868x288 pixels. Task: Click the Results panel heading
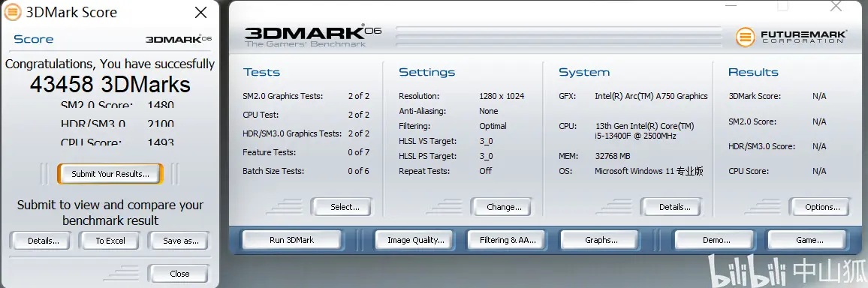(753, 73)
